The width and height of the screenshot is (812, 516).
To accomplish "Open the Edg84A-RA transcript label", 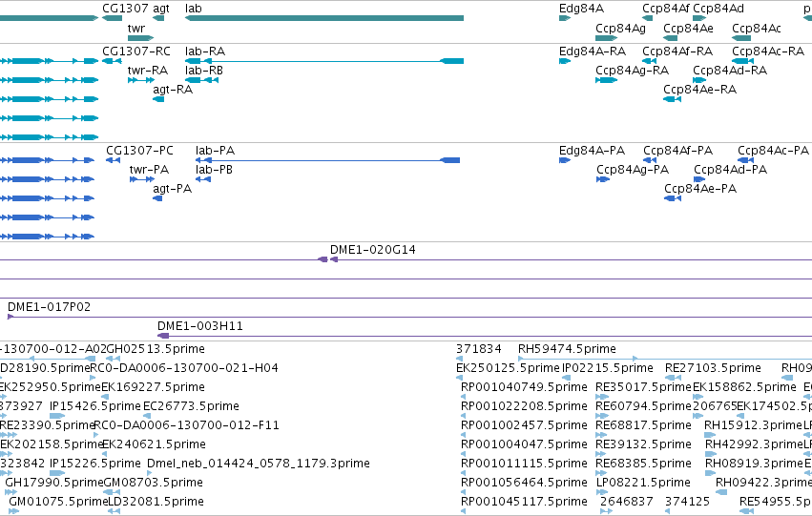I will [x=593, y=52].
